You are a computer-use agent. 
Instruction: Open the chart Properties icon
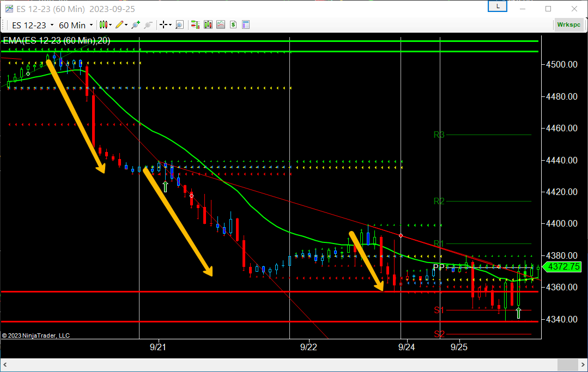pyautogui.click(x=246, y=25)
